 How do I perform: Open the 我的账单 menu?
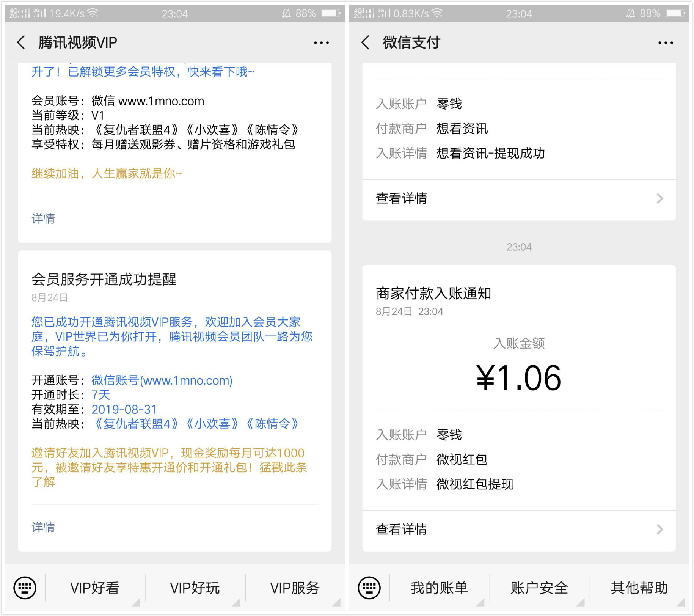(439, 588)
